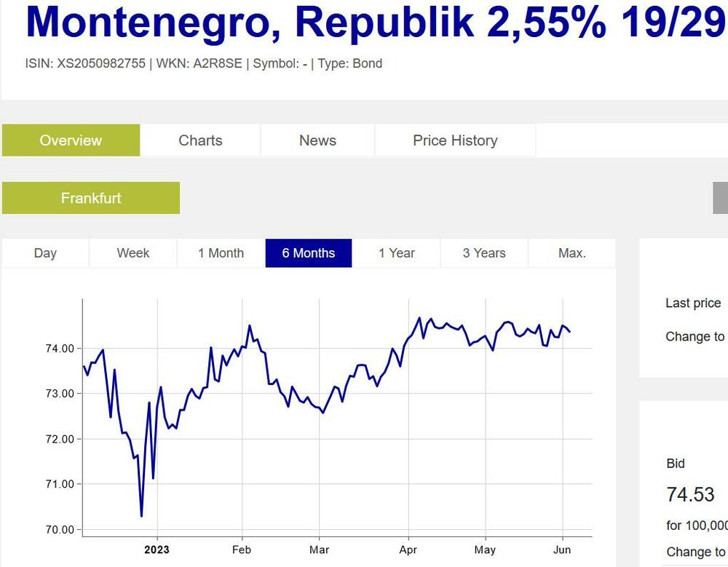
Task: Click the early February peak on the chart line
Action: pos(249,326)
